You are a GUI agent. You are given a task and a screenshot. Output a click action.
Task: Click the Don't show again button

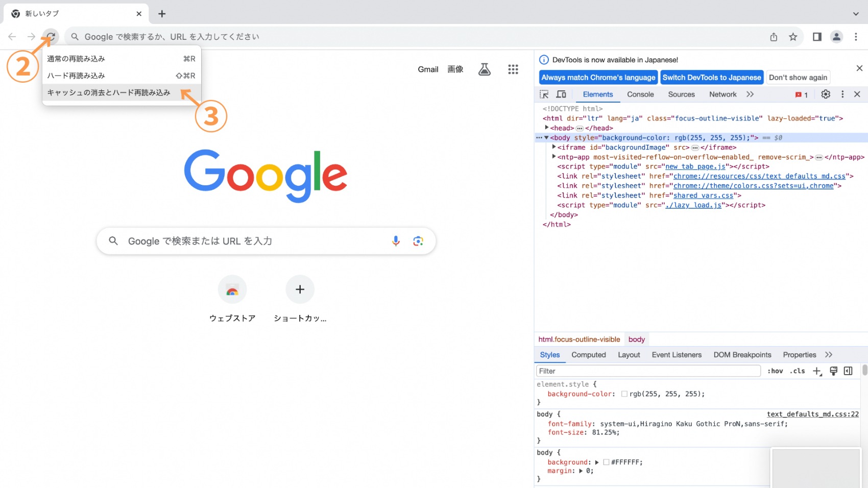coord(798,78)
